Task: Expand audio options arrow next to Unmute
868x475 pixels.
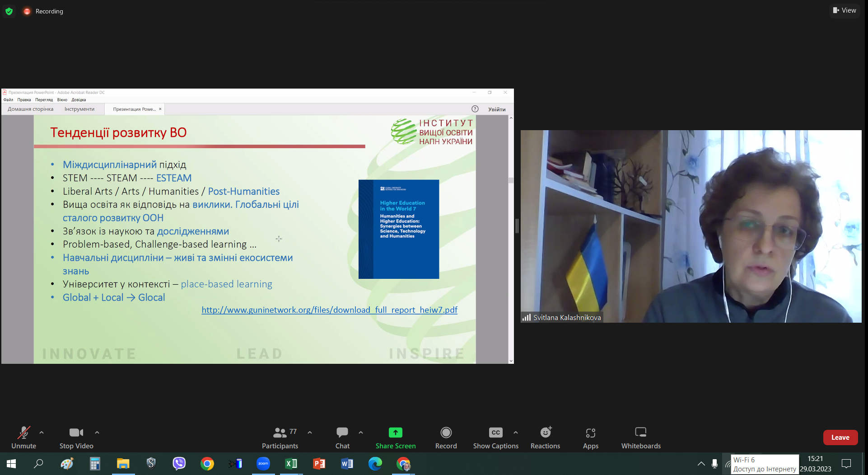Action: [x=42, y=433]
